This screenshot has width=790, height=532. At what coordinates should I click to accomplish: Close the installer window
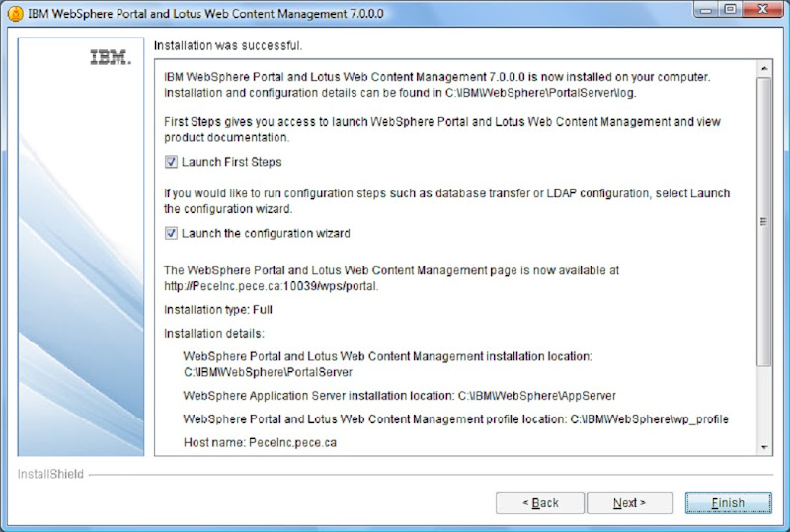tap(762, 10)
